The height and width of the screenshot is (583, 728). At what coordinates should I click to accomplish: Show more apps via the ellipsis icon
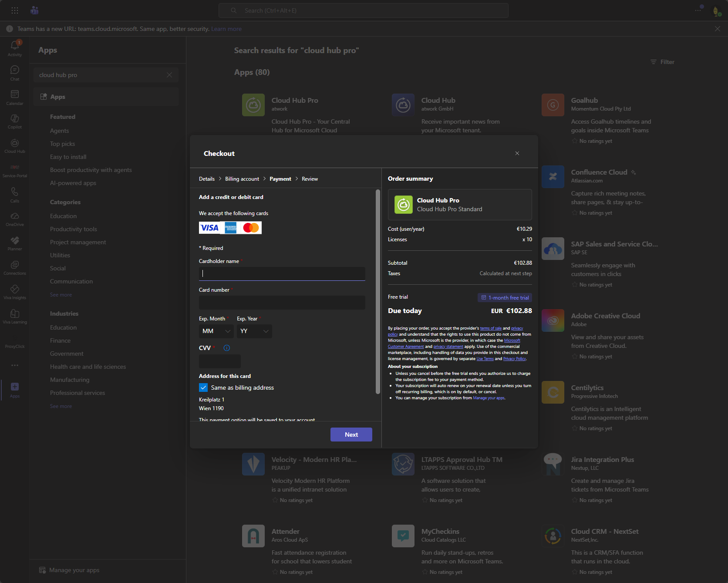pyautogui.click(x=15, y=365)
